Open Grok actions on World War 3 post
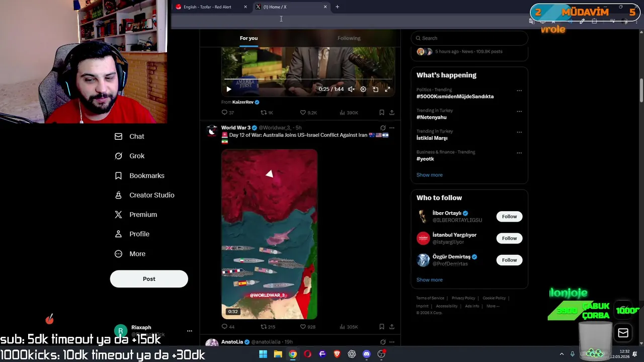644x362 pixels. [x=383, y=128]
